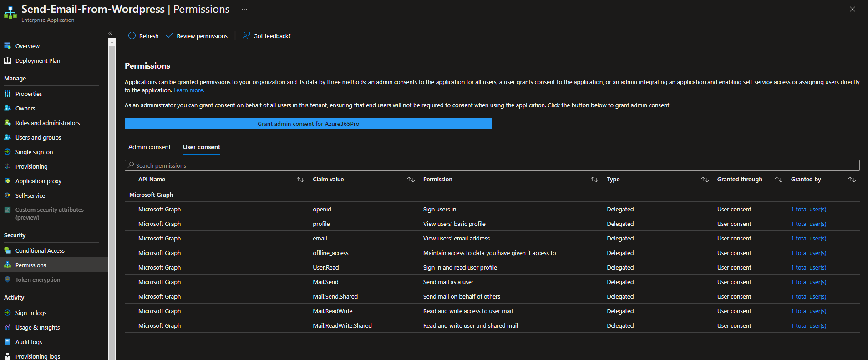Click the Single sign-on icon
Screen dimensions: 868x360
[x=7, y=152]
